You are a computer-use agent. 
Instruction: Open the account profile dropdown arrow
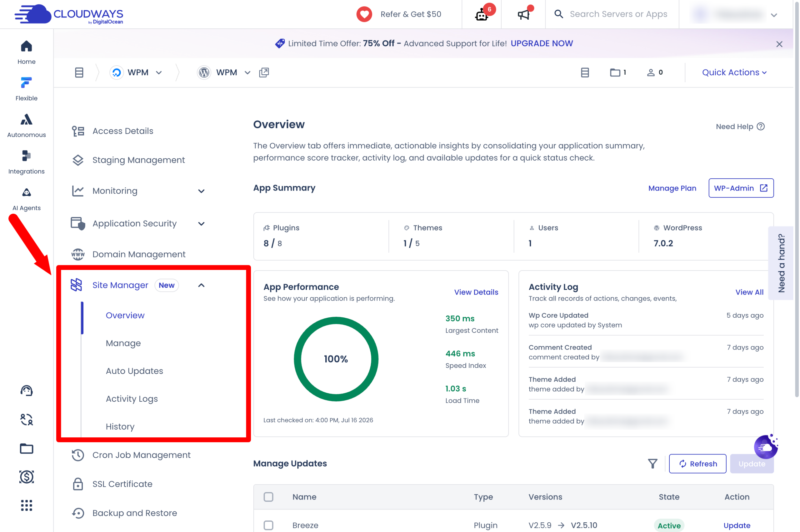point(774,15)
